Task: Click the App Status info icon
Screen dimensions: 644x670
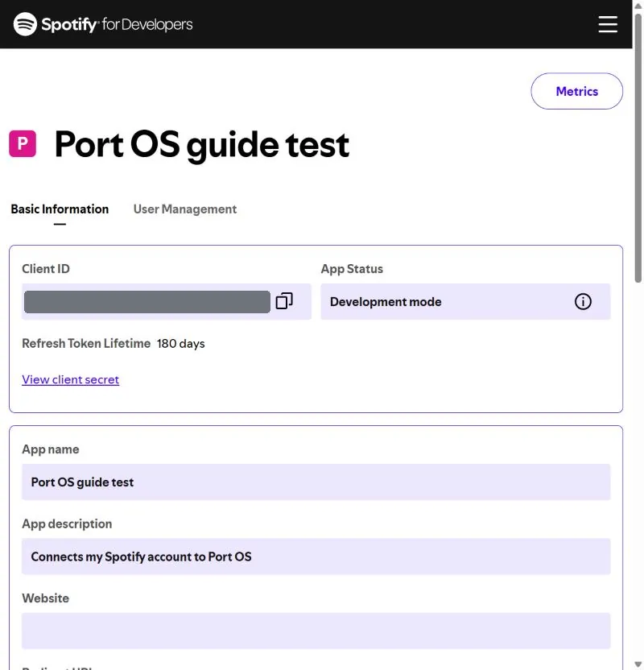Action: pyautogui.click(x=583, y=302)
